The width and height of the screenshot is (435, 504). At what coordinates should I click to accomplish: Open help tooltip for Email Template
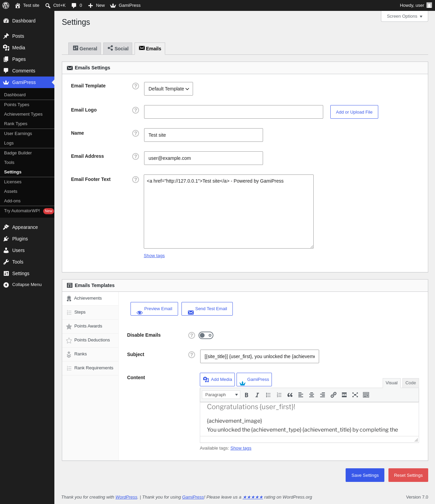click(x=136, y=86)
